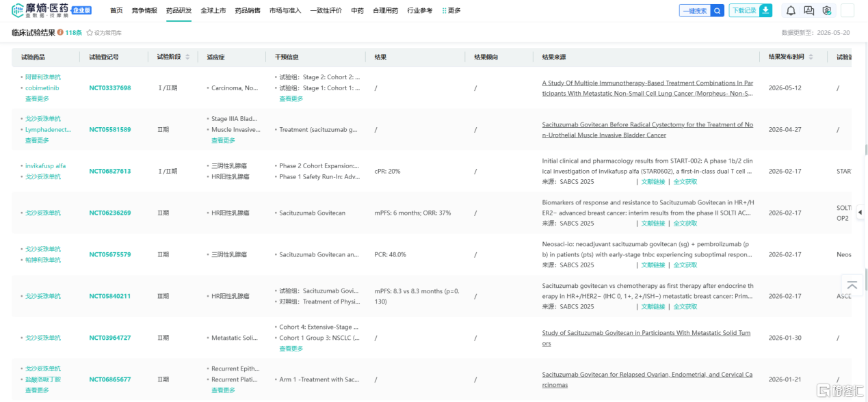Open the Morpheus Non-Small Cell Lung Cancer study link
Screen dimensions: 868x402
tap(648, 88)
